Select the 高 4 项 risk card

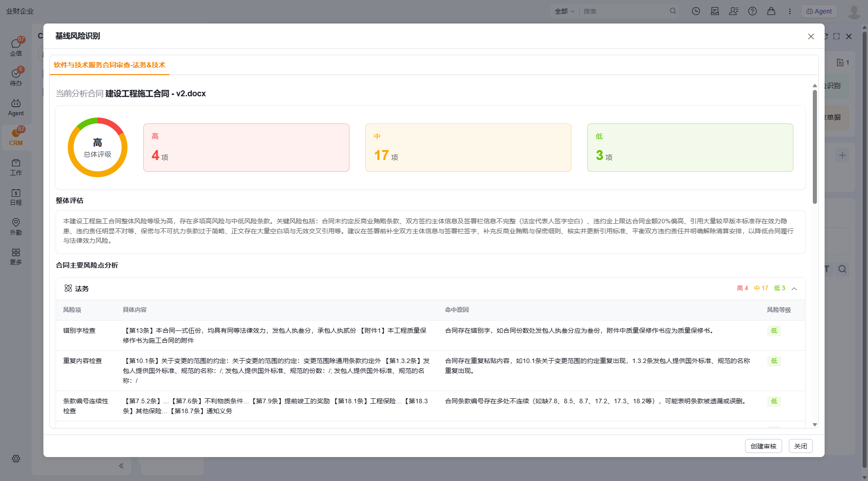(x=246, y=147)
